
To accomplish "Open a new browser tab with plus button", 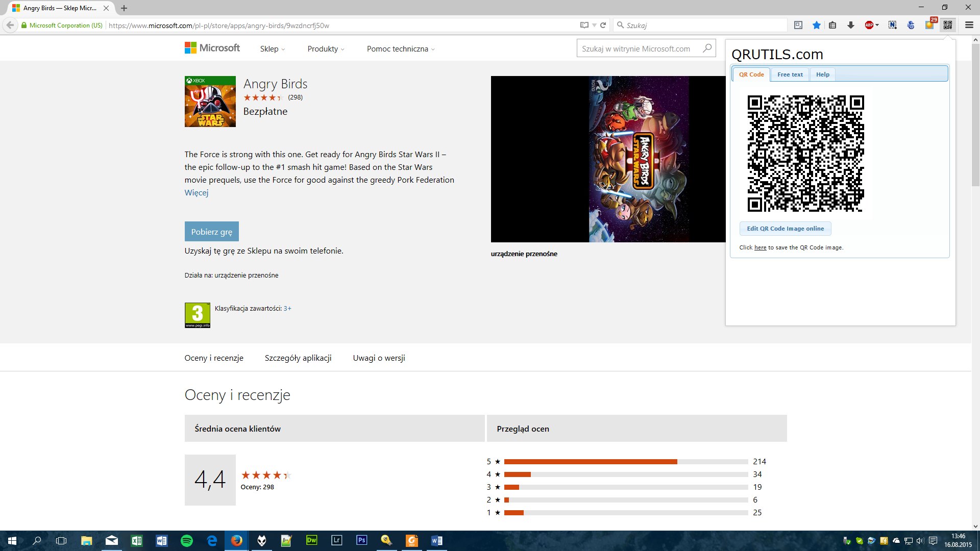I will coord(124,8).
